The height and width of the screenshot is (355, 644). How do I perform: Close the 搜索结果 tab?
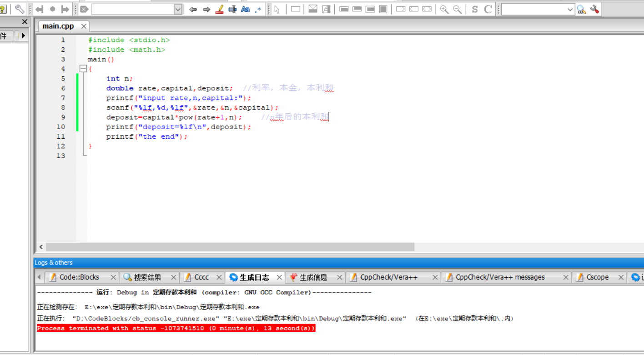tap(173, 277)
